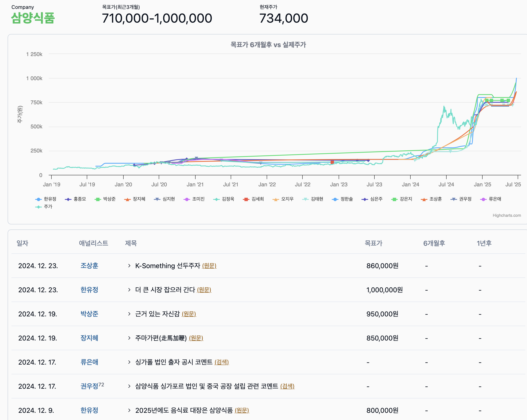The image size is (527, 420).
Task: Open analyst 조상훈 link in the table
Action: [90, 266]
